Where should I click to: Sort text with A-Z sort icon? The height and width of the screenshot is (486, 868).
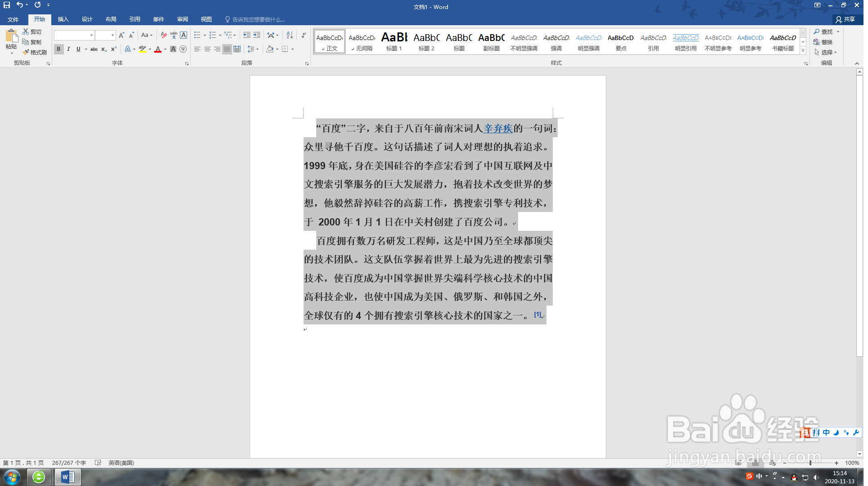tap(290, 35)
